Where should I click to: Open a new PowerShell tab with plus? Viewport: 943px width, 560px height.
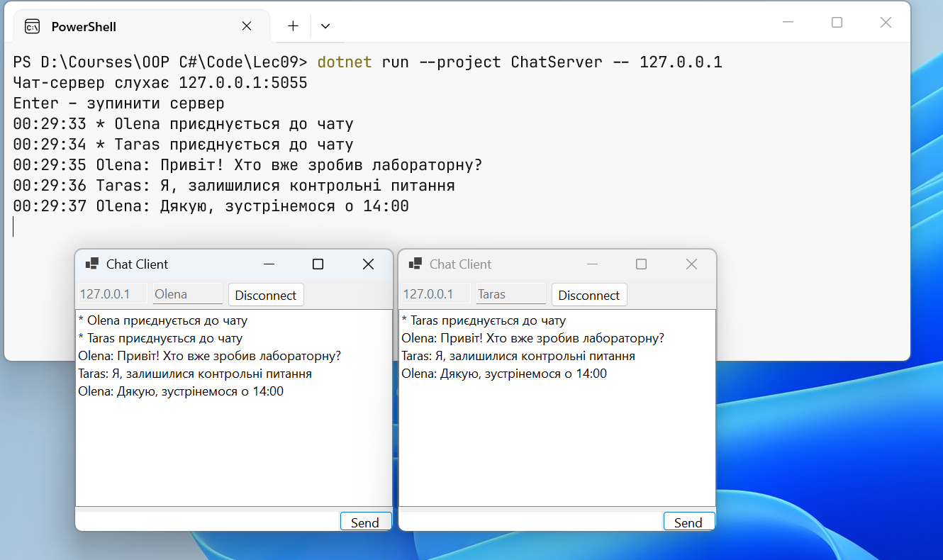click(x=293, y=26)
